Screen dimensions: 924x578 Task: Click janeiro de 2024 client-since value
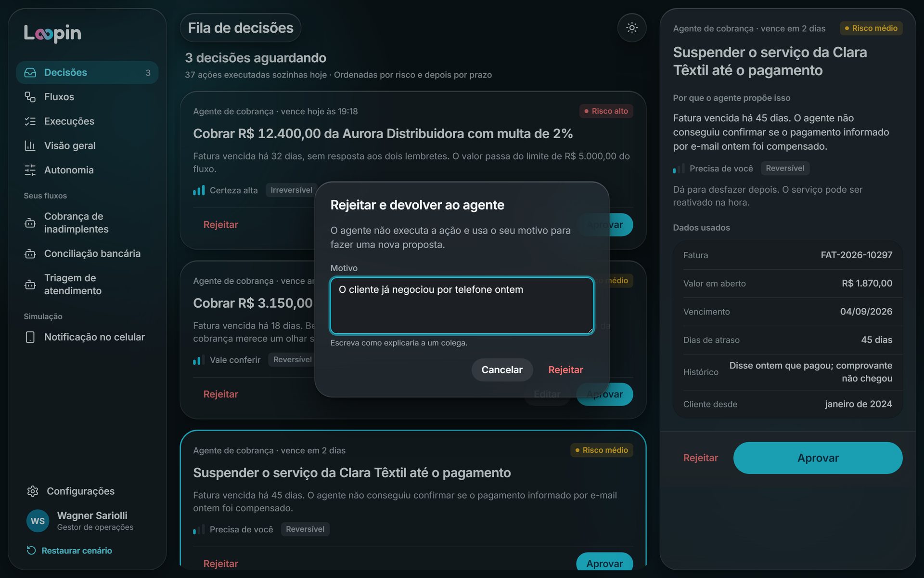858,405
